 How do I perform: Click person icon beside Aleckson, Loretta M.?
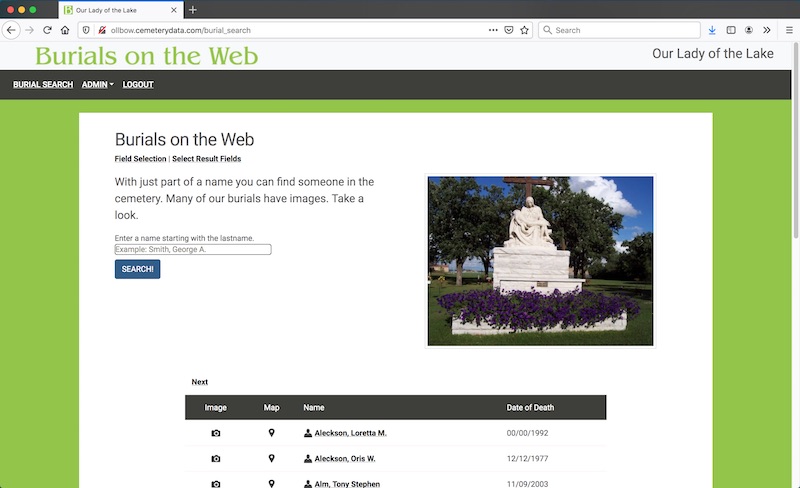308,433
